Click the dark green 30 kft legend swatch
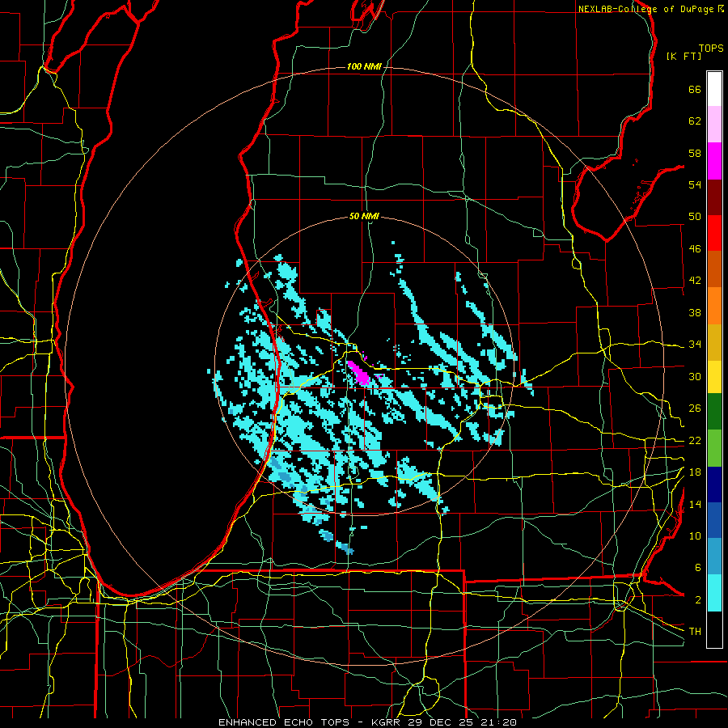Screen dimensions: 728x728 pos(714,412)
